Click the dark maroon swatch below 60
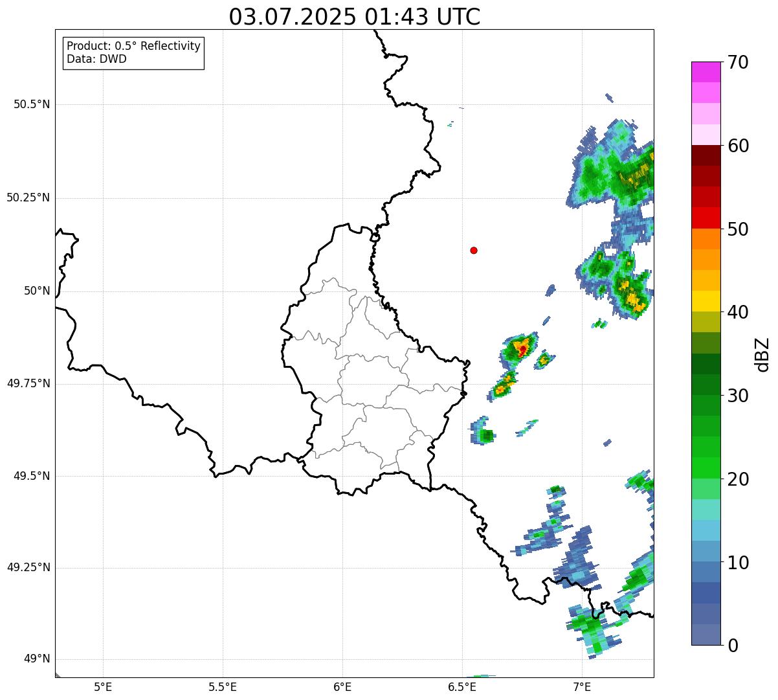The image size is (778, 700). (x=706, y=155)
